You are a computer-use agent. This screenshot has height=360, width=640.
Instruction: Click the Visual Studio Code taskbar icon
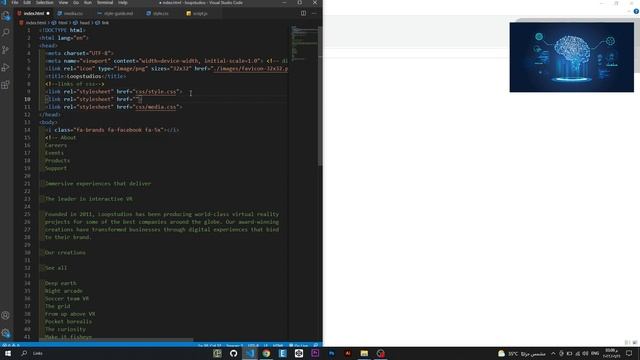click(x=250, y=353)
